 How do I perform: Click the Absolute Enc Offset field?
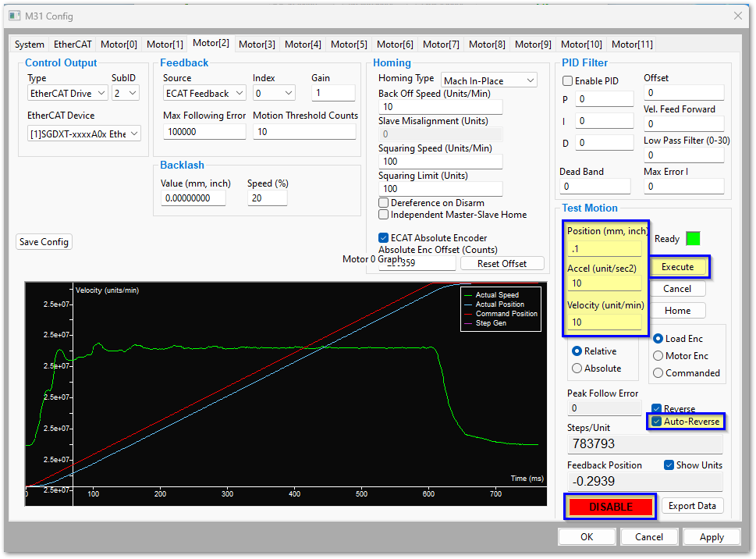pos(417,263)
